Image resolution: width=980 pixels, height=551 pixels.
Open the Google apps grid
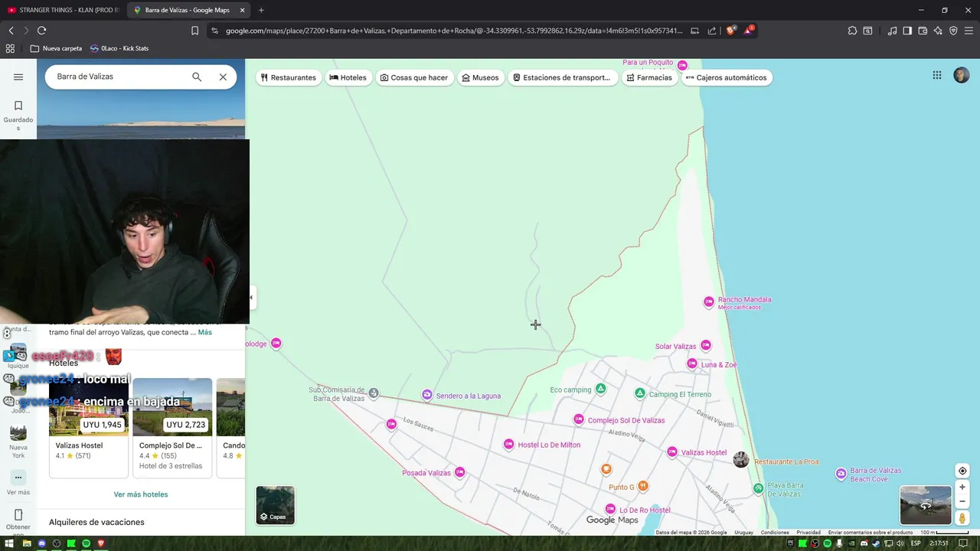[x=937, y=75]
